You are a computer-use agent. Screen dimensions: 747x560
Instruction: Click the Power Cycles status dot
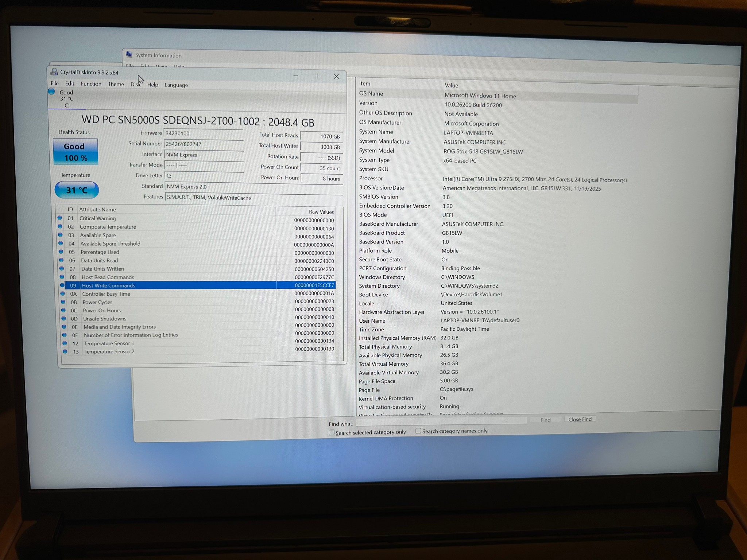pos(63,302)
